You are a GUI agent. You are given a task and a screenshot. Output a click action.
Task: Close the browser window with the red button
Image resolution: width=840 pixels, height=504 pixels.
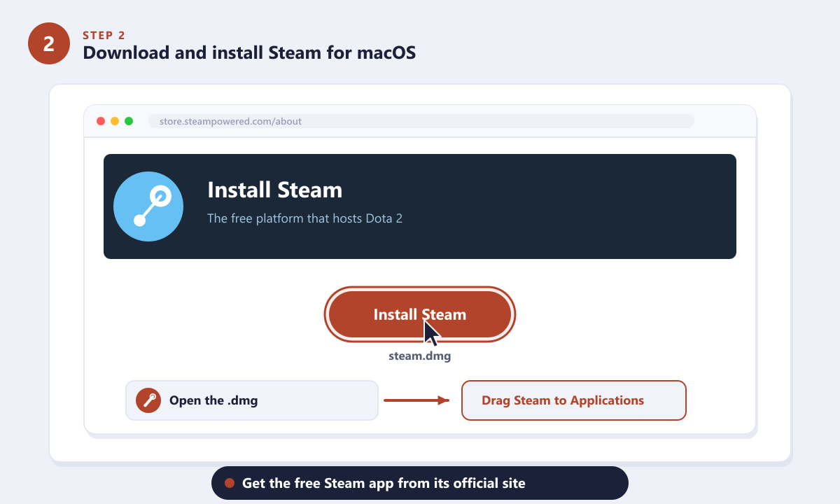coord(101,121)
